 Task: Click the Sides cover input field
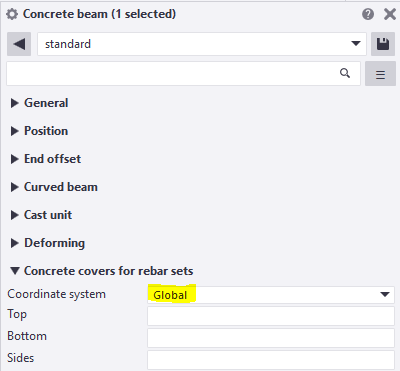(271, 360)
